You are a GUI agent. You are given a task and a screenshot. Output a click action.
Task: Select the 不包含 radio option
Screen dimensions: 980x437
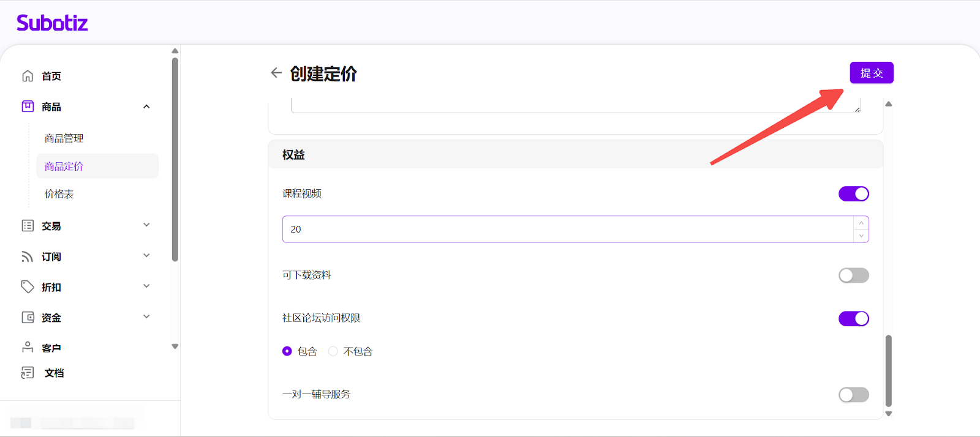pyautogui.click(x=333, y=351)
